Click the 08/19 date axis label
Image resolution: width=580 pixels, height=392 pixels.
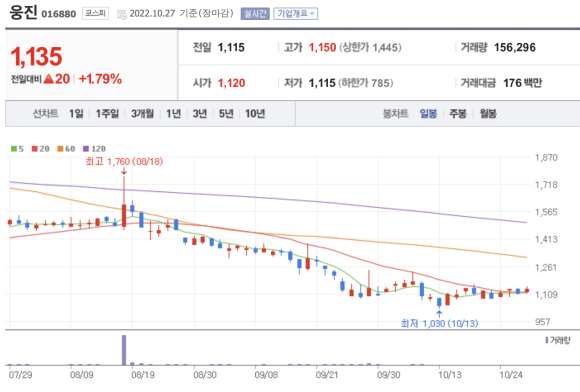point(143,375)
